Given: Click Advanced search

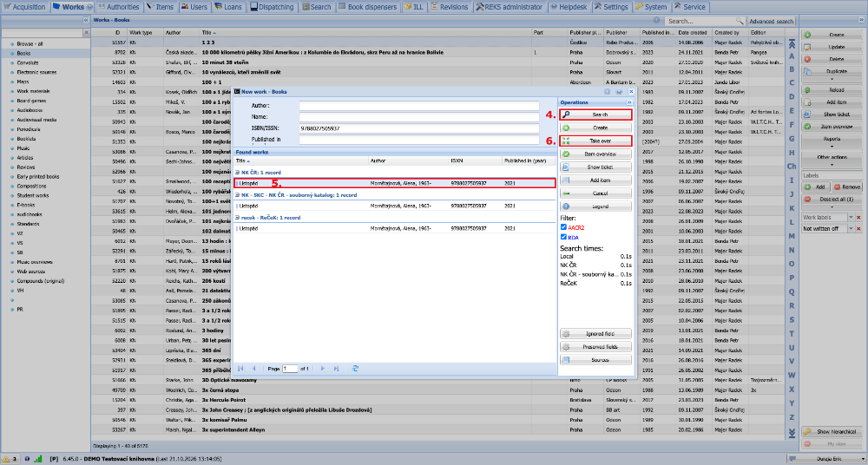Looking at the screenshot, I should pyautogui.click(x=771, y=21).
